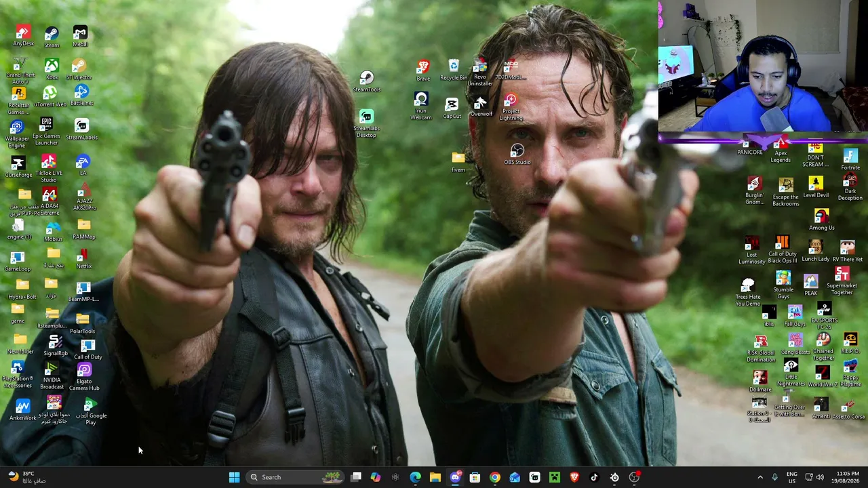The width and height of the screenshot is (868, 488).
Task: Select the AnkerWork desktop shortcut
Action: 22,410
